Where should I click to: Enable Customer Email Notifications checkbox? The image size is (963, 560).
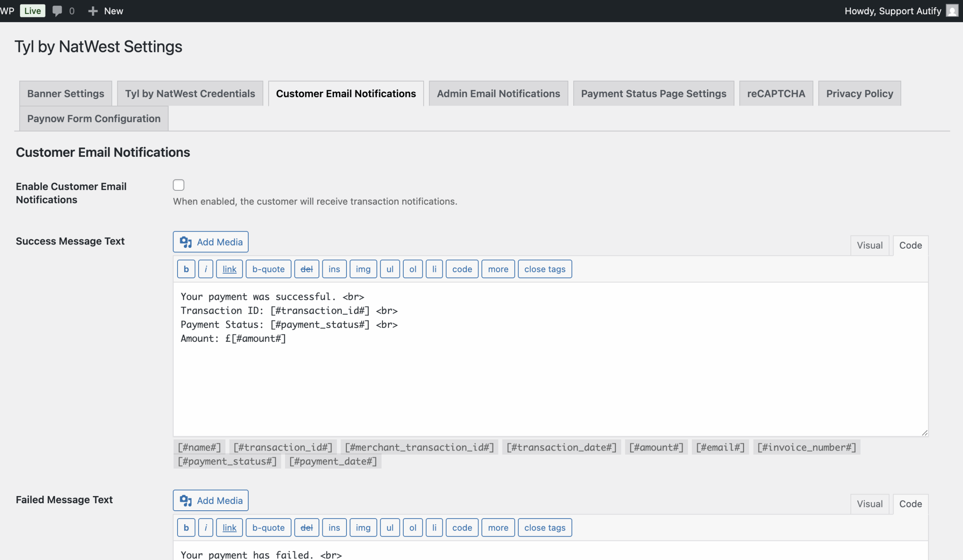178,185
